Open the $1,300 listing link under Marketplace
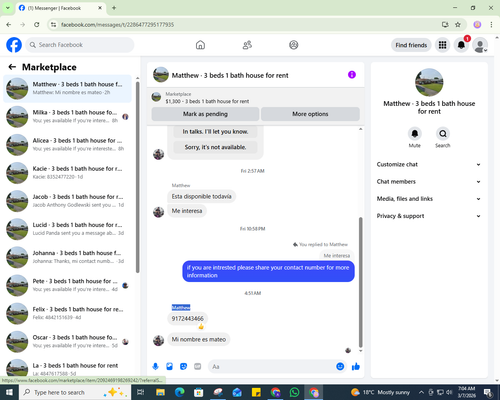 click(207, 101)
